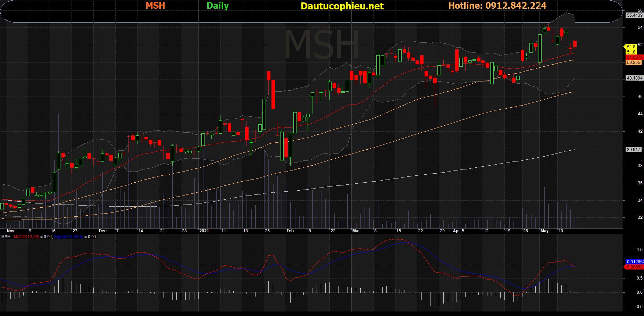
Task: Select the 48.1894 price tag
Action: coord(635,78)
